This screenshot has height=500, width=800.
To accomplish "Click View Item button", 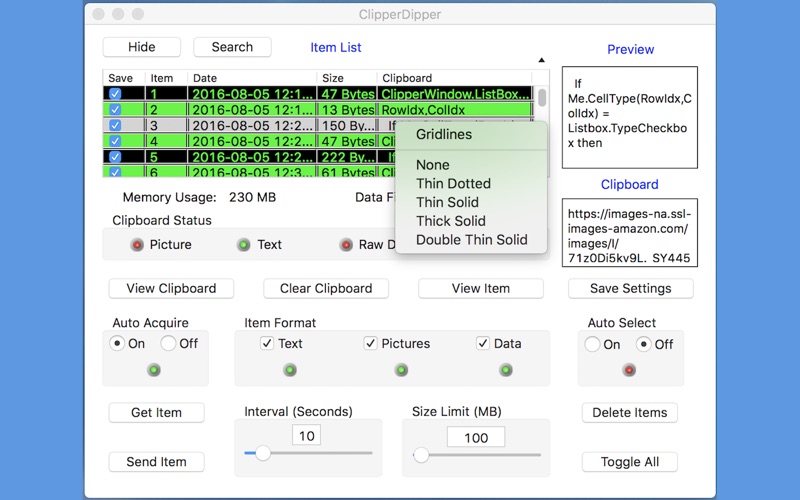I will [x=481, y=288].
